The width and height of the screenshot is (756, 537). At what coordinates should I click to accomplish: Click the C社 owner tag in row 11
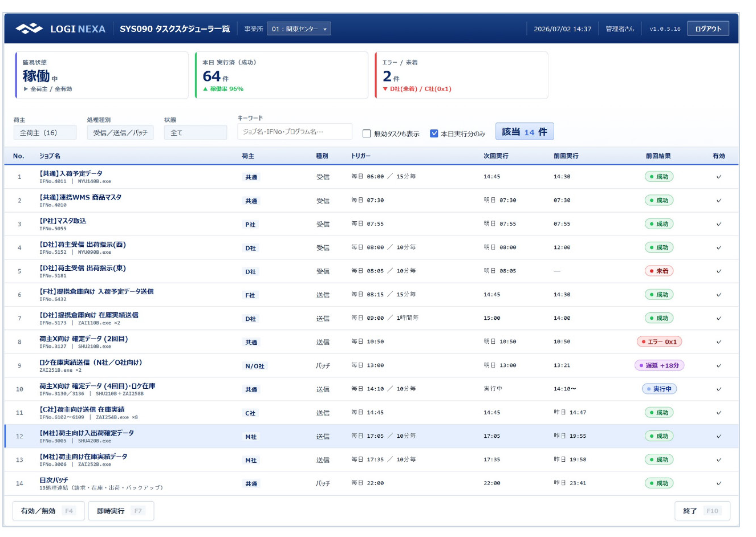coord(250,413)
